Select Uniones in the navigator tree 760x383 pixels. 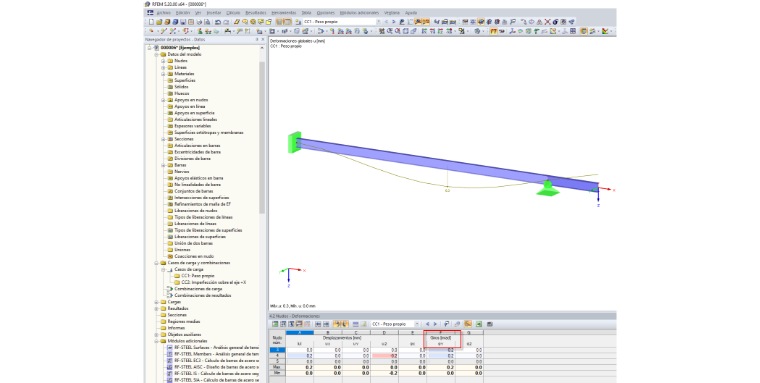[182, 250]
